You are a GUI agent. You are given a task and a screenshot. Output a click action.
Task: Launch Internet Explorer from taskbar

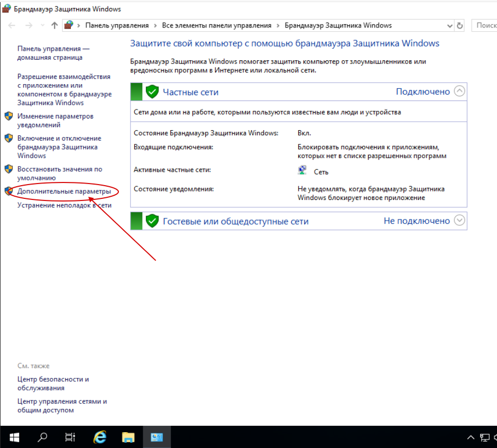(100, 437)
